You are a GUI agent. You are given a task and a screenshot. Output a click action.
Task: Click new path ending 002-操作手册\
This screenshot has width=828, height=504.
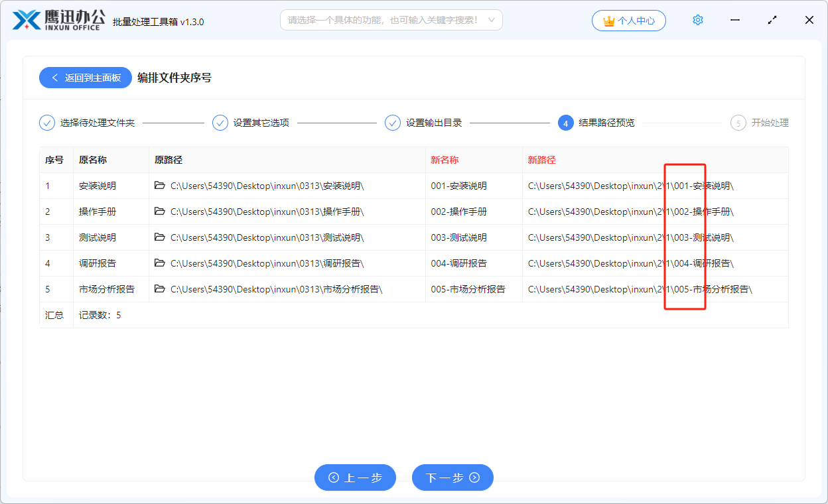coord(631,212)
